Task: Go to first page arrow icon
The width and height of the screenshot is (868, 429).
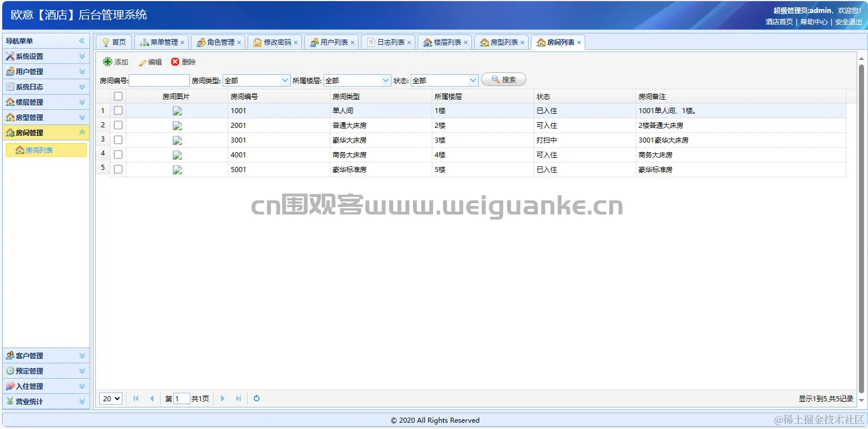Action: coord(136,398)
